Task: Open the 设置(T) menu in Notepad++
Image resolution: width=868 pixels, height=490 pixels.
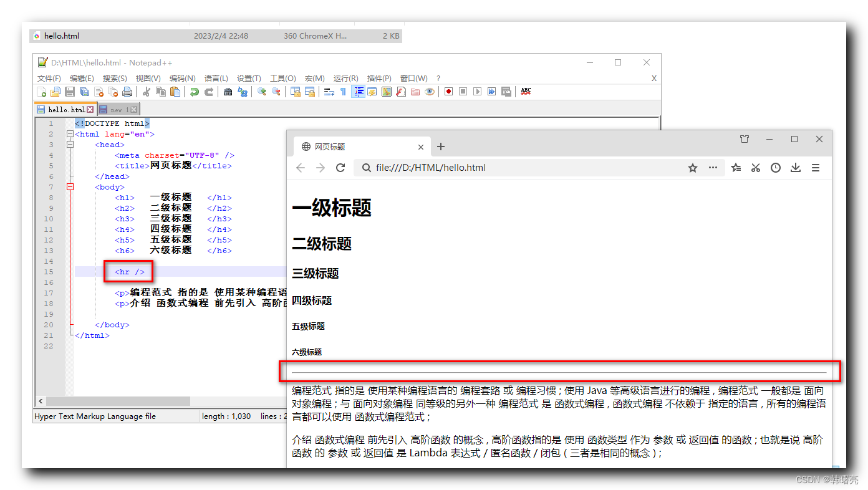Action: (x=249, y=78)
